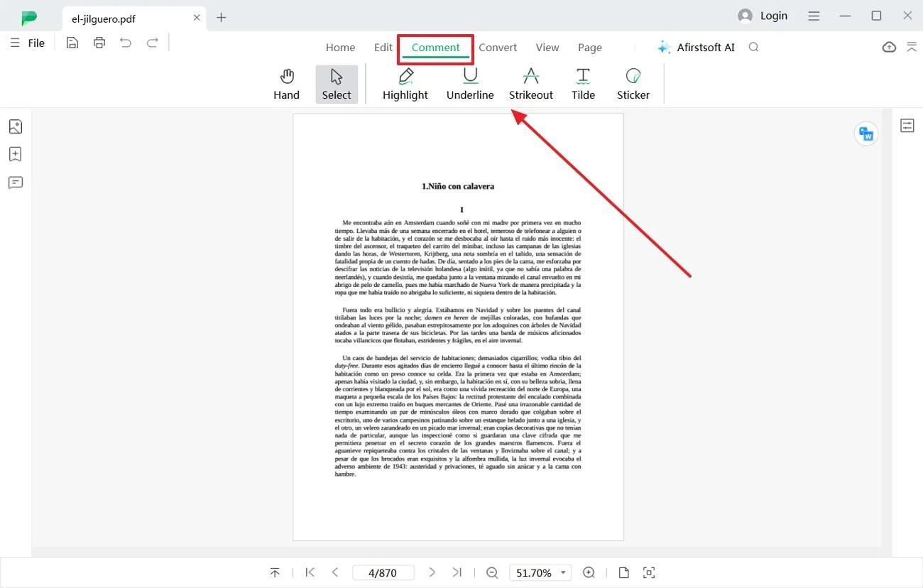Choose the Tilde squiggly underline tool
Viewport: 923px width, 588px height.
coord(583,84)
